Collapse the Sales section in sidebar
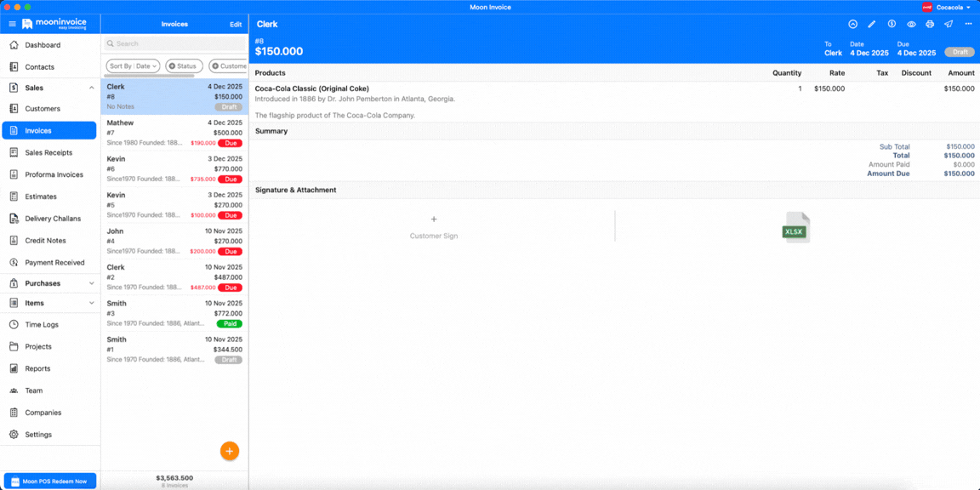 coord(91,88)
